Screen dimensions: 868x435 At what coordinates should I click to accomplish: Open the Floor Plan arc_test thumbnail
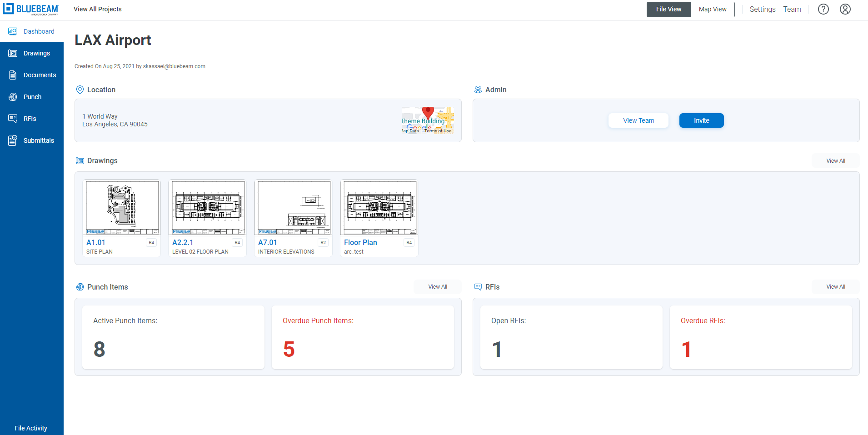pyautogui.click(x=379, y=208)
